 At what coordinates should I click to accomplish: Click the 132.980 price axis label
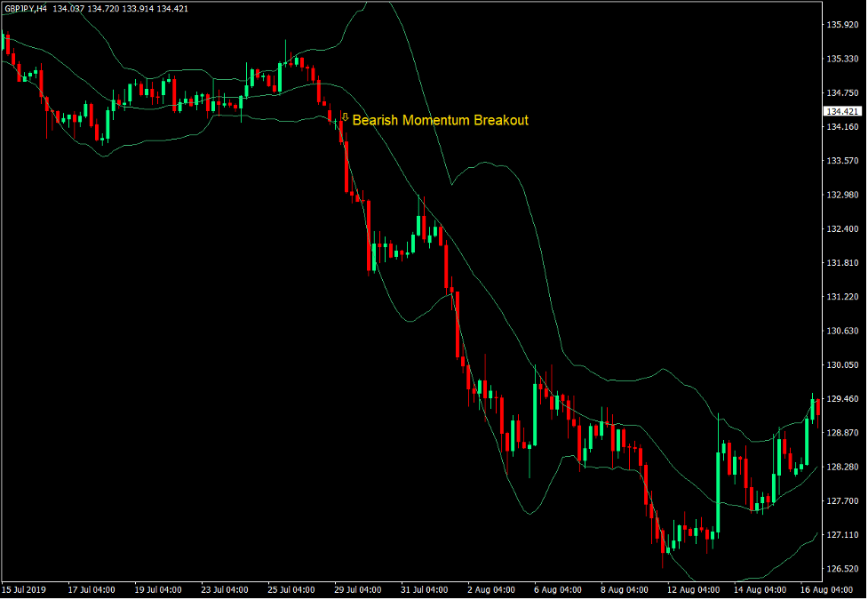tap(841, 195)
